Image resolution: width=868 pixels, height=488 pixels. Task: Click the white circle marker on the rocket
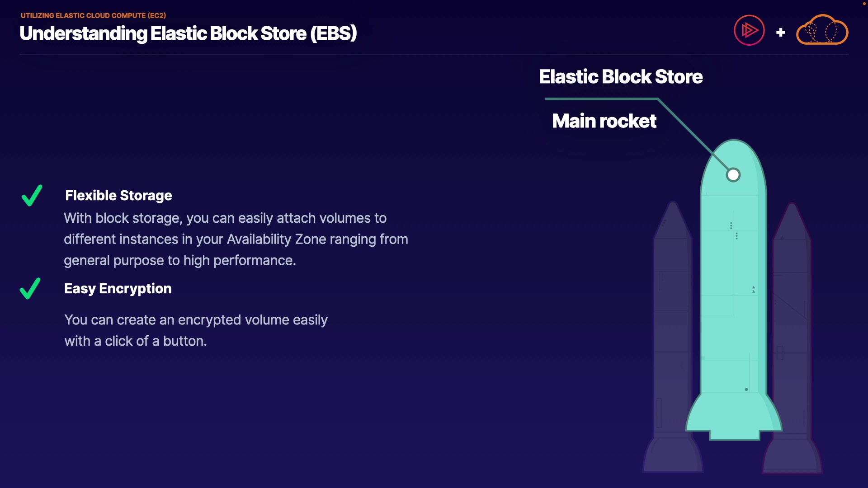(733, 175)
